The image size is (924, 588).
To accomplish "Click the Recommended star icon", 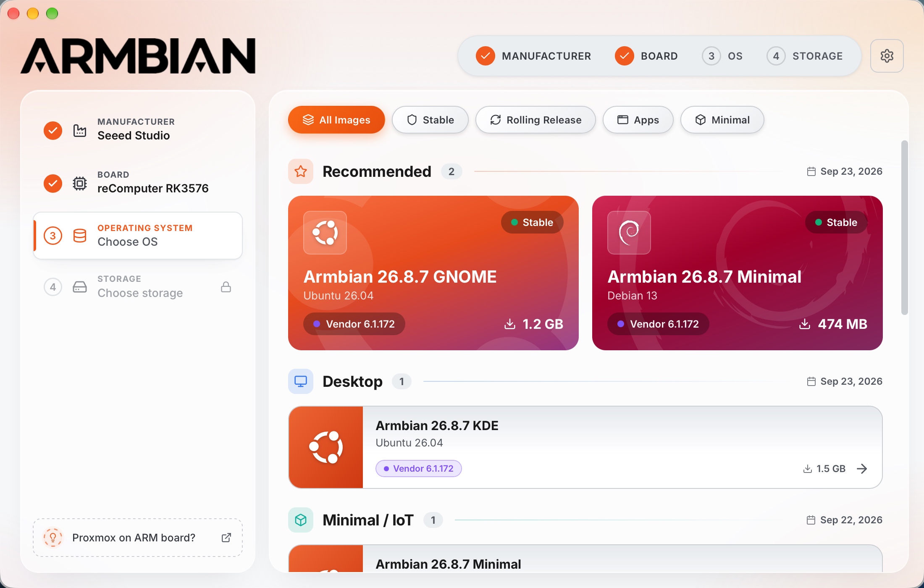I will pos(301,171).
